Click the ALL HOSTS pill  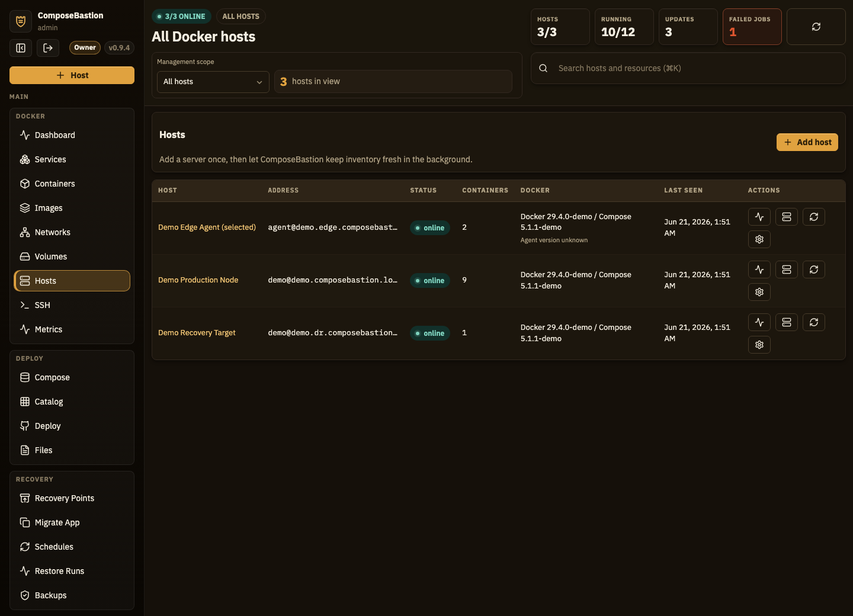click(x=240, y=17)
